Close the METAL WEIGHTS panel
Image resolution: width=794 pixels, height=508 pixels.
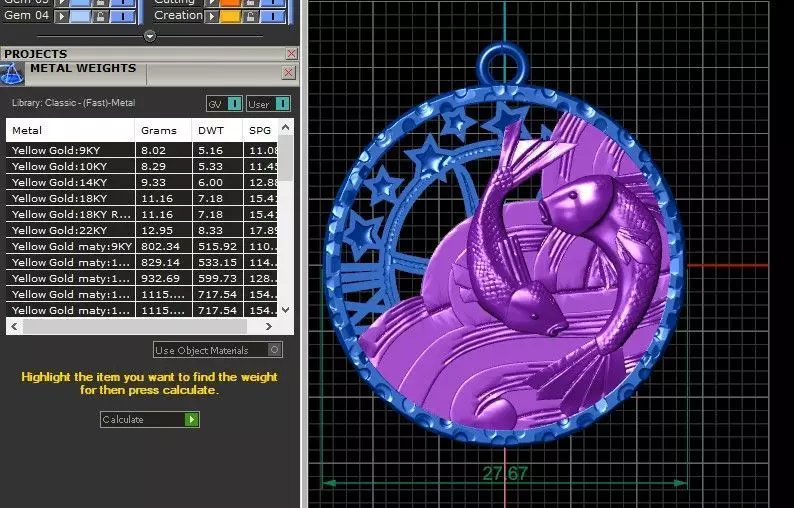tap(288, 72)
